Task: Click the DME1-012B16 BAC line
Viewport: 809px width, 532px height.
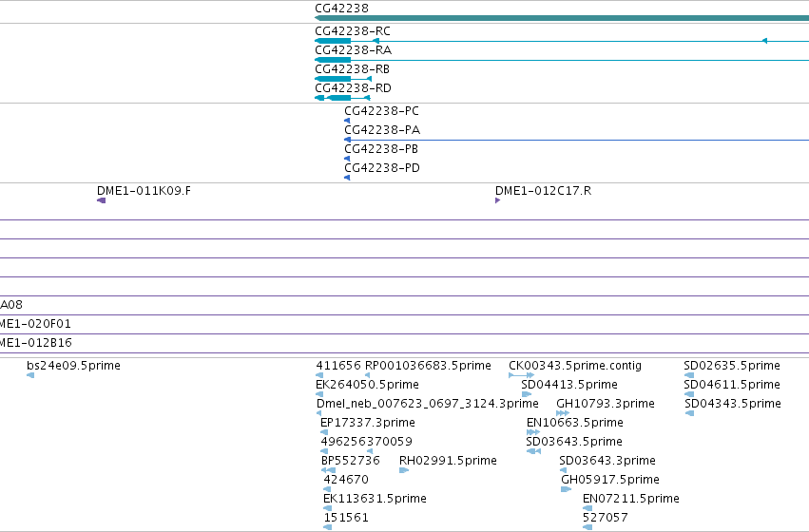Action: click(405, 353)
